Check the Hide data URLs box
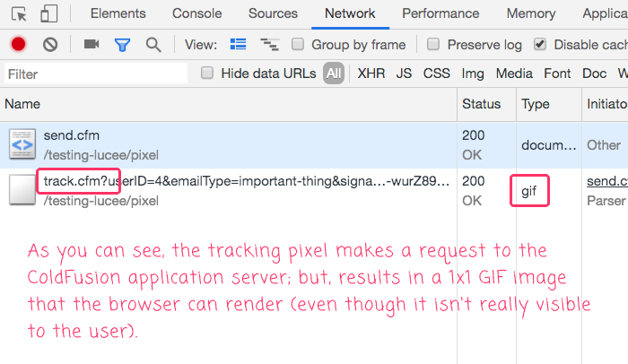Viewport: 628px width, 364px height. pos(207,74)
